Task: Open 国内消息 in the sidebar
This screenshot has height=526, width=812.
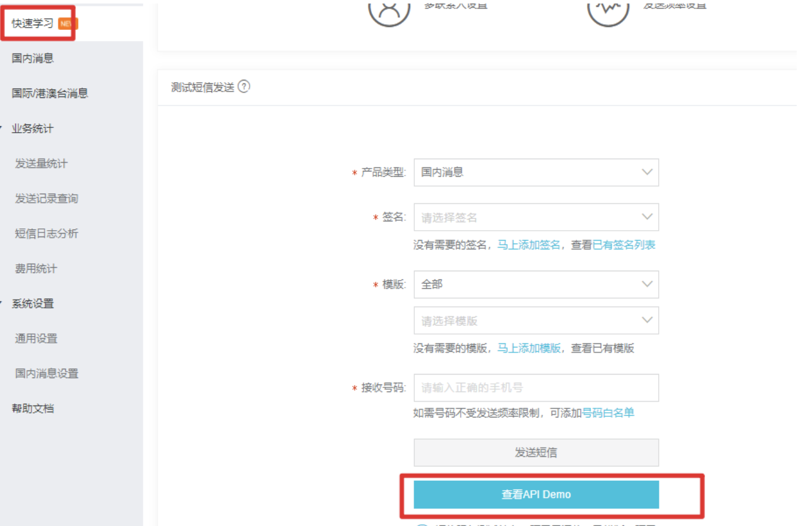Action: tap(33, 58)
